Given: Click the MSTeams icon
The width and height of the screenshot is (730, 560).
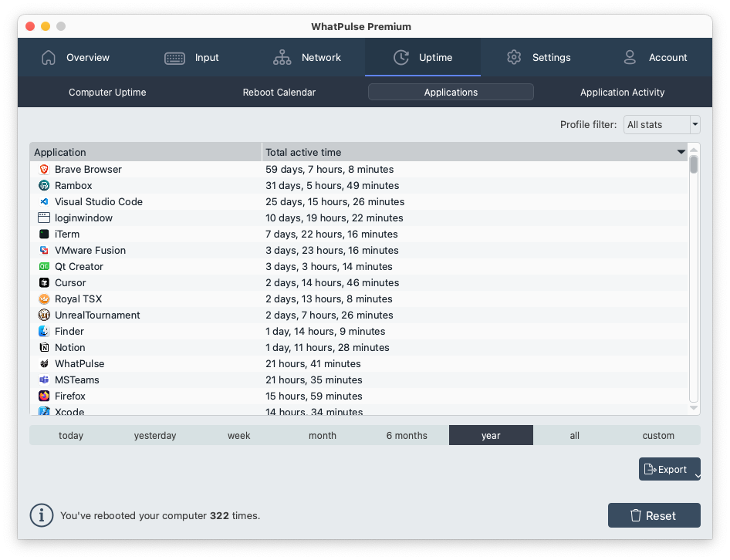Looking at the screenshot, I should pos(44,380).
